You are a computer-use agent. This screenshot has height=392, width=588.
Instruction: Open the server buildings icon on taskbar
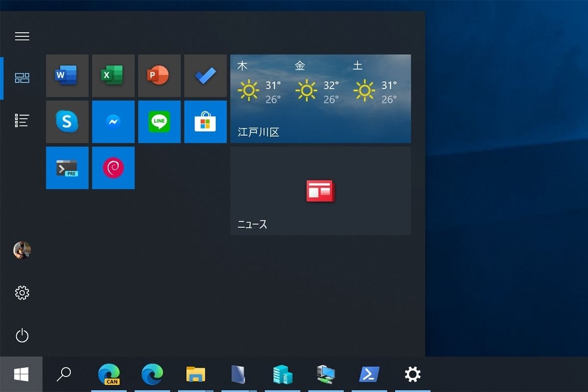pos(282,374)
